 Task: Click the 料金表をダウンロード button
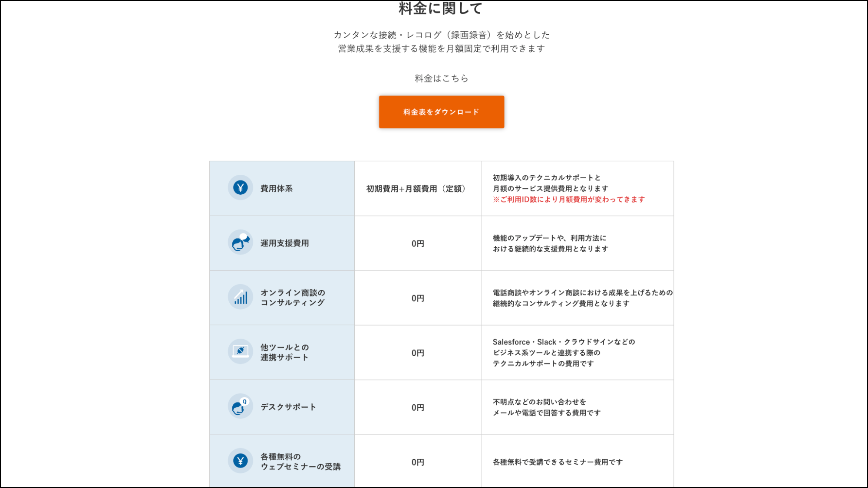pyautogui.click(x=441, y=111)
